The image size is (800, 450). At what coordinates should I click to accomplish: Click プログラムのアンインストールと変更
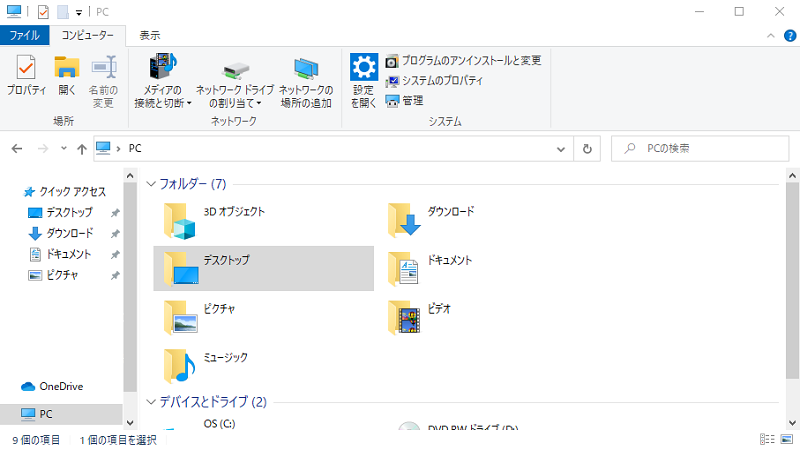(463, 61)
